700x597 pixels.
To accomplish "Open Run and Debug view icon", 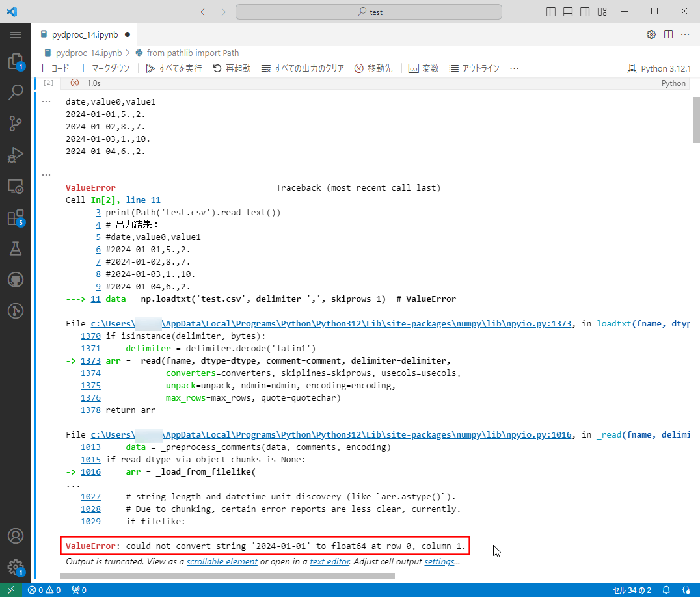I will click(x=16, y=155).
